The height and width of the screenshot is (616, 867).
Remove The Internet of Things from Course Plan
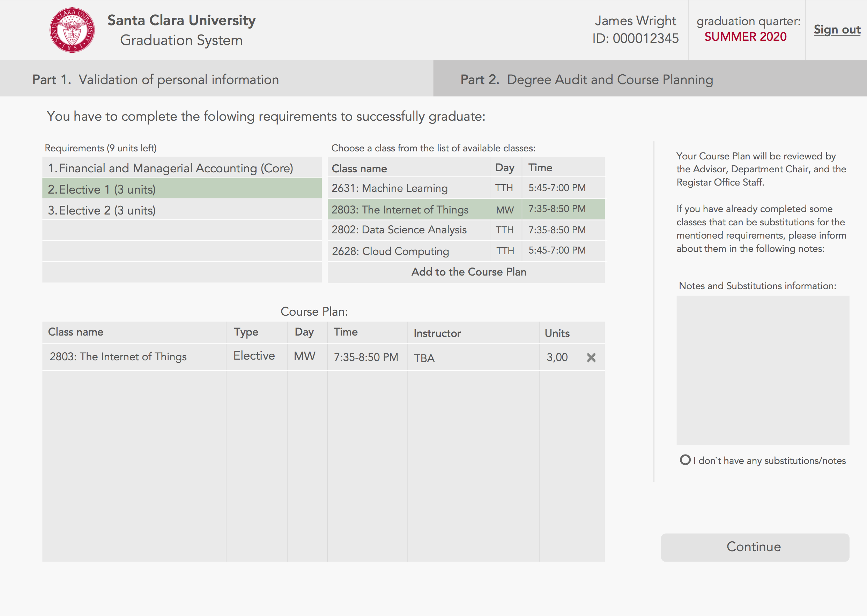point(591,357)
